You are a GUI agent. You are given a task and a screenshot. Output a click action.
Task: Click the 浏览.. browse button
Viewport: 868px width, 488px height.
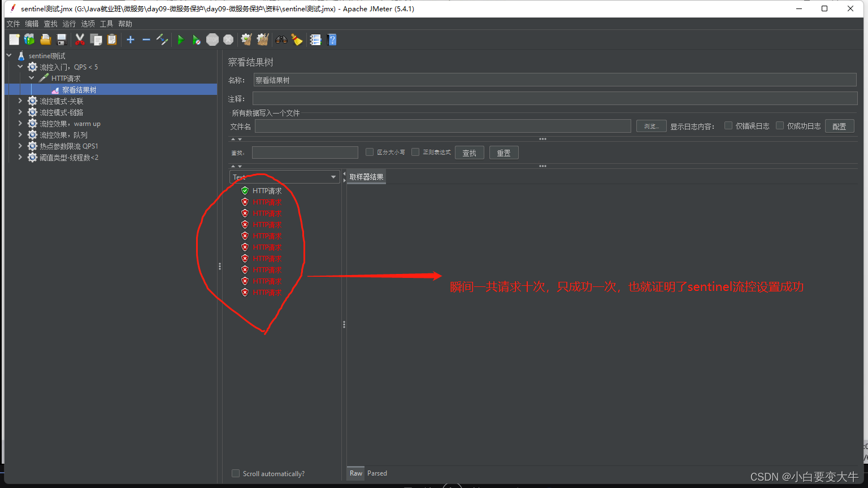651,126
